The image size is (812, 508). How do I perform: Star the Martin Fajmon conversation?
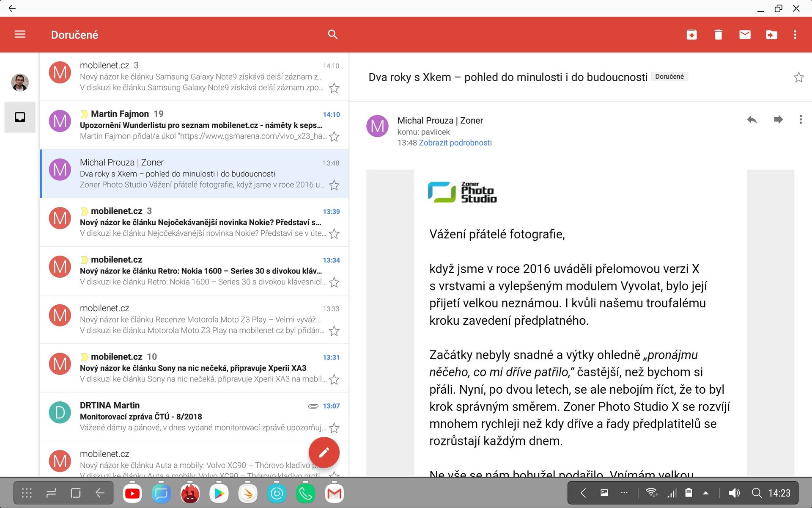coord(334,137)
